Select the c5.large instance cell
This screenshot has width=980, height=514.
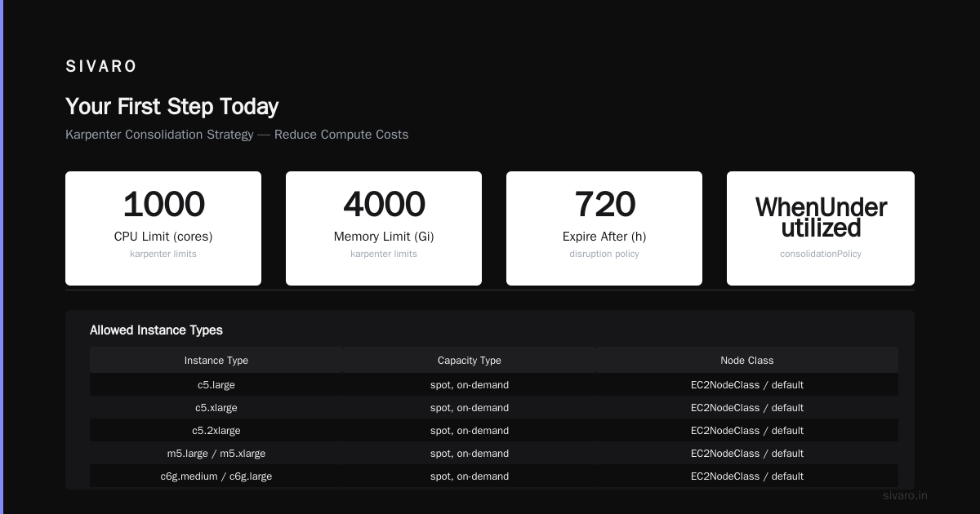point(216,384)
